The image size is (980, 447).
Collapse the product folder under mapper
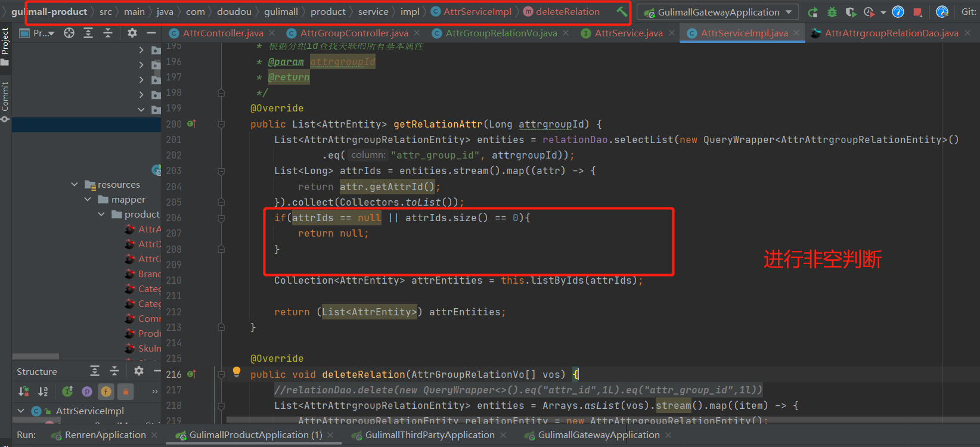101,214
